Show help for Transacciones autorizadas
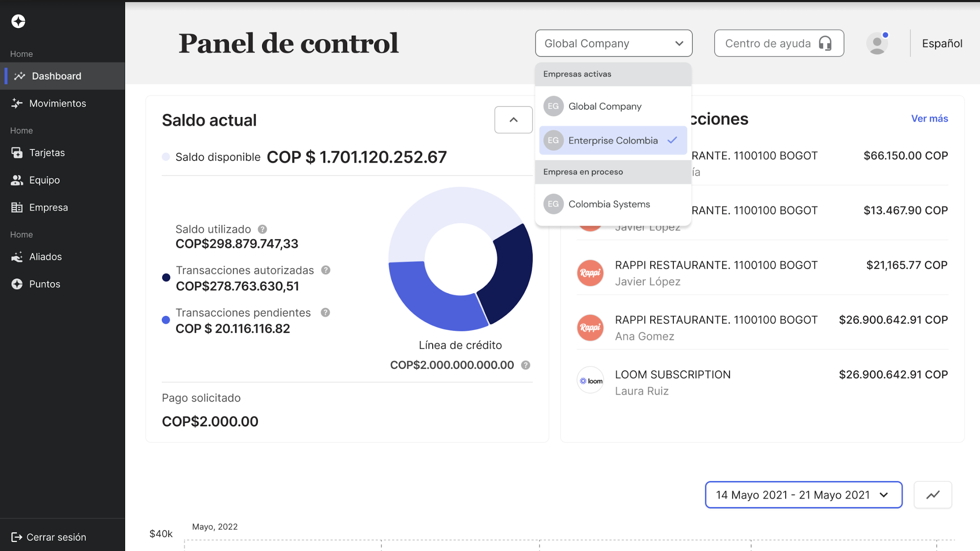This screenshot has height=551, width=980. pyautogui.click(x=325, y=270)
